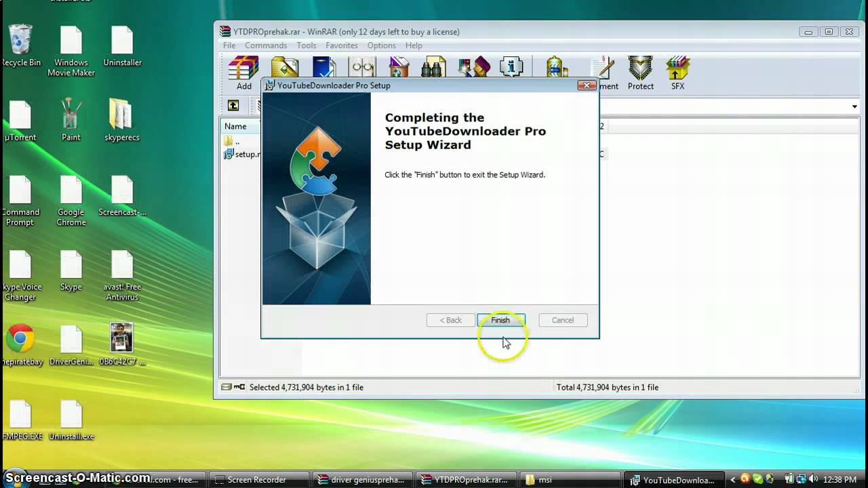Click Finish to exit the Setup Wizard

tap(500, 320)
